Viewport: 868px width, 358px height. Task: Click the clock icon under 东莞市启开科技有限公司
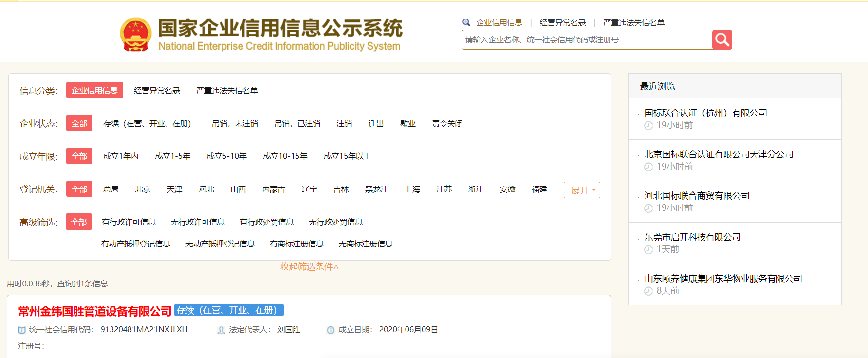pos(648,250)
